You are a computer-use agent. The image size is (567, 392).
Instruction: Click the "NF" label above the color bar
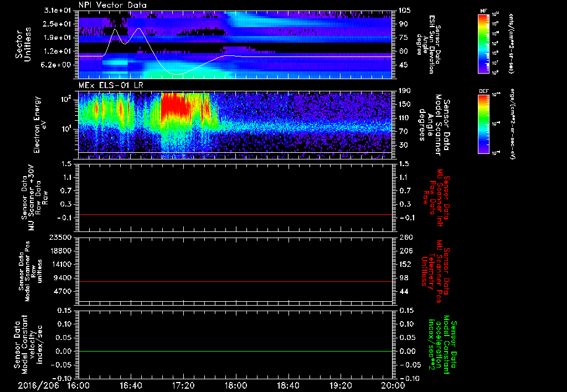tap(483, 11)
